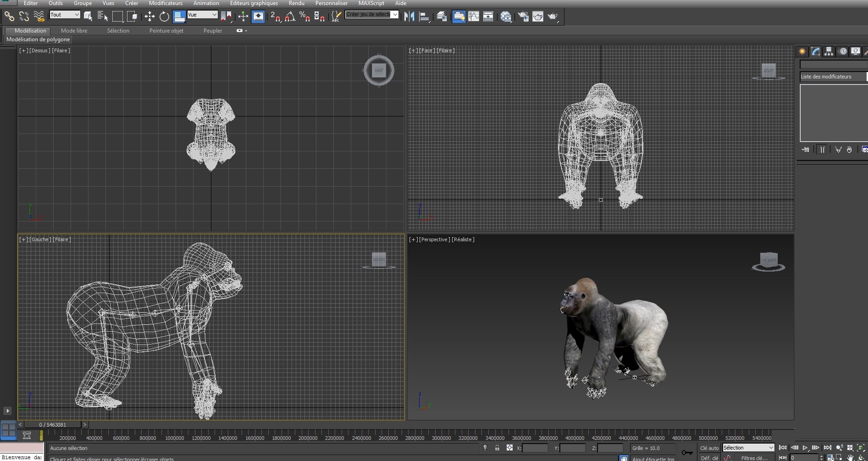Click the Select and Link chain icon
Screen dimensions: 868x461
(x=9, y=17)
